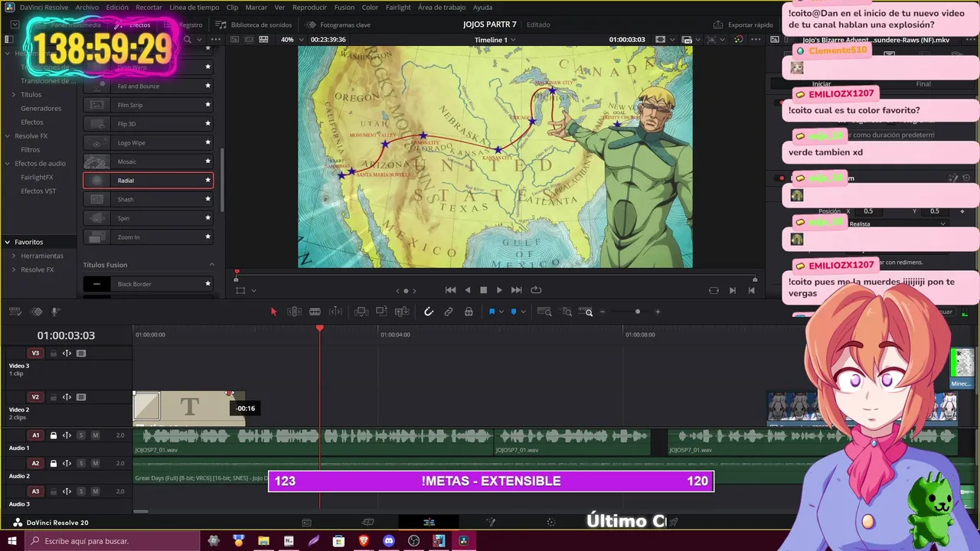Viewport: 980px width, 551px height.
Task: Open the transform overlay dropdown below viewer
Action: tap(253, 291)
